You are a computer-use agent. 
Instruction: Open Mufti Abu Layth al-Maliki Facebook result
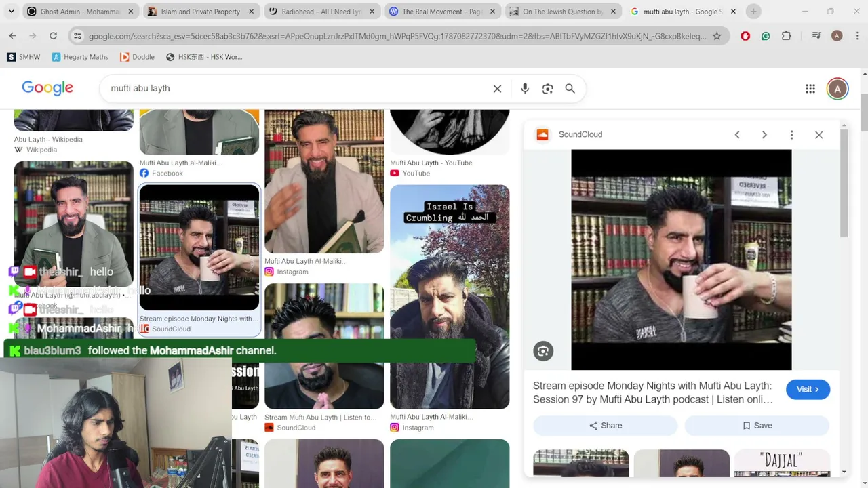[180, 163]
